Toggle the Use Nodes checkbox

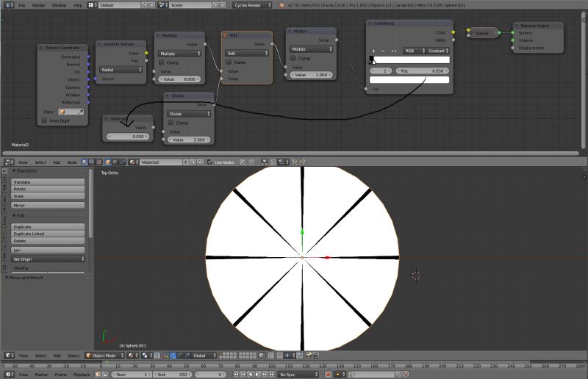point(210,162)
